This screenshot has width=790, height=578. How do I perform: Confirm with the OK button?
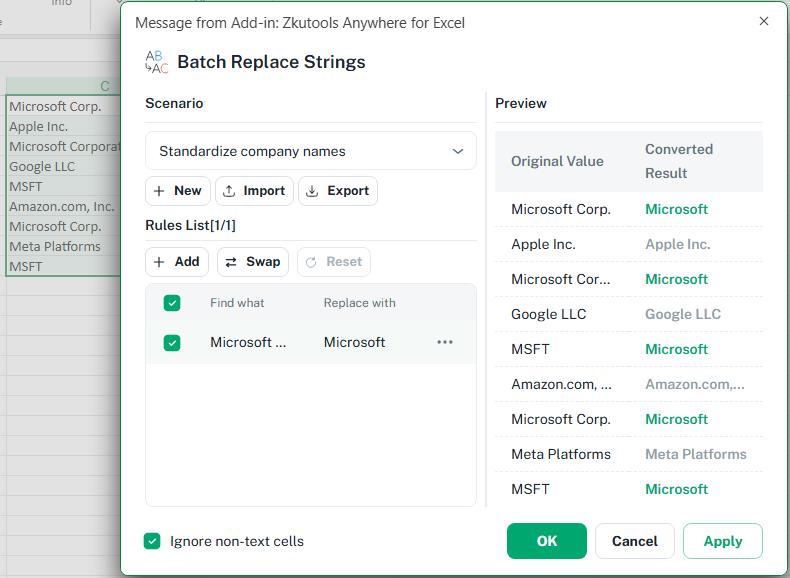pos(547,541)
